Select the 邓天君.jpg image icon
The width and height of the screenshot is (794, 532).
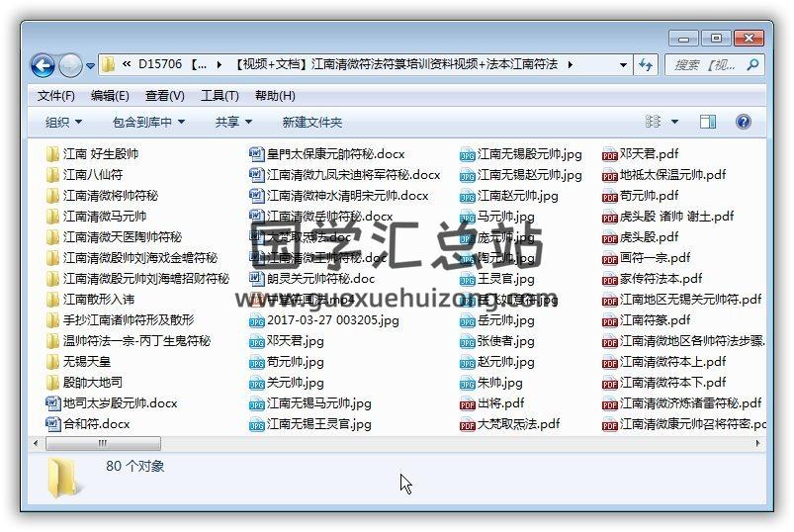point(257,342)
